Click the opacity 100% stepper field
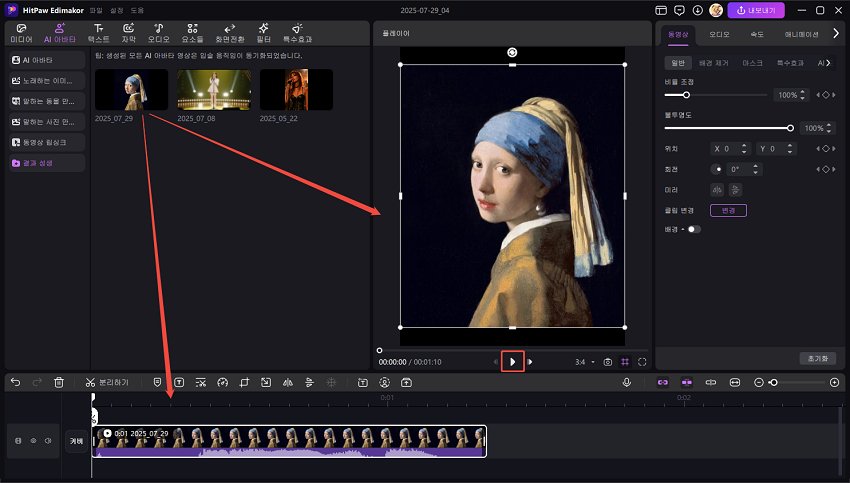The width and height of the screenshot is (850, 483). click(817, 128)
